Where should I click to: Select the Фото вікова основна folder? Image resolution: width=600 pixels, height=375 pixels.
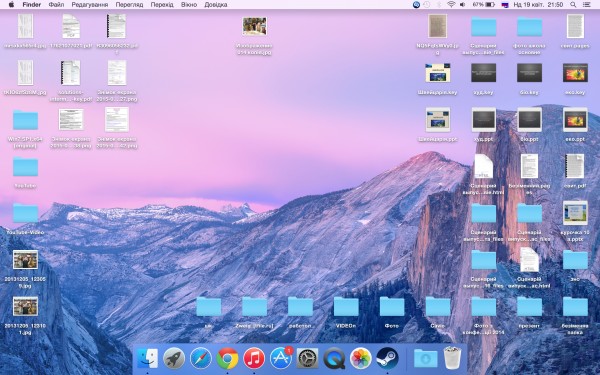coord(529,26)
